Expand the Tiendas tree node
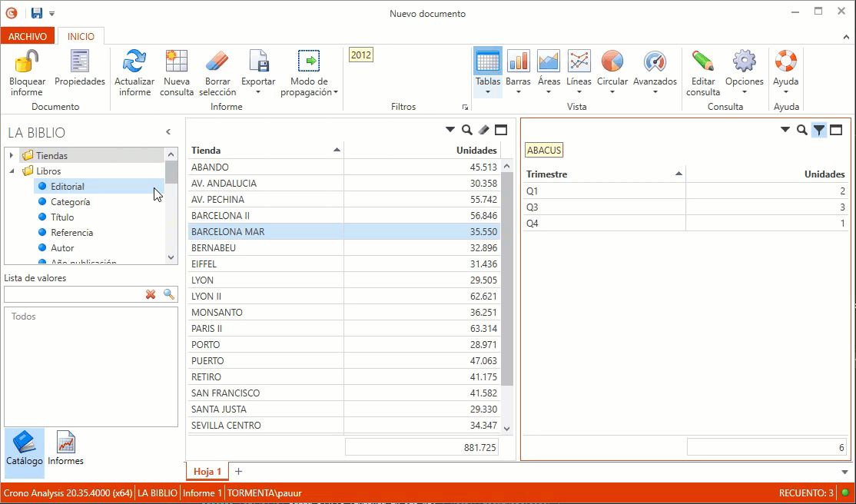856x504 pixels. pos(12,156)
